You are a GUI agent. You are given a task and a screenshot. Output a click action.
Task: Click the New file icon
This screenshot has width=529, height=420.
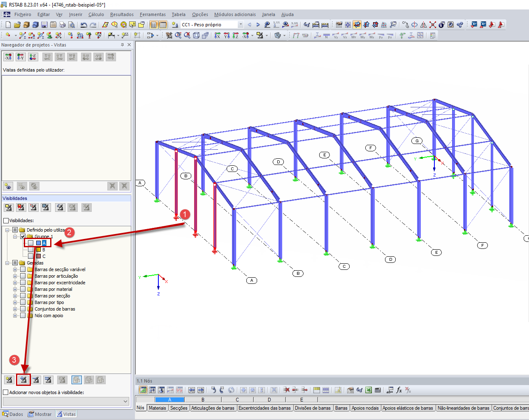pos(8,25)
